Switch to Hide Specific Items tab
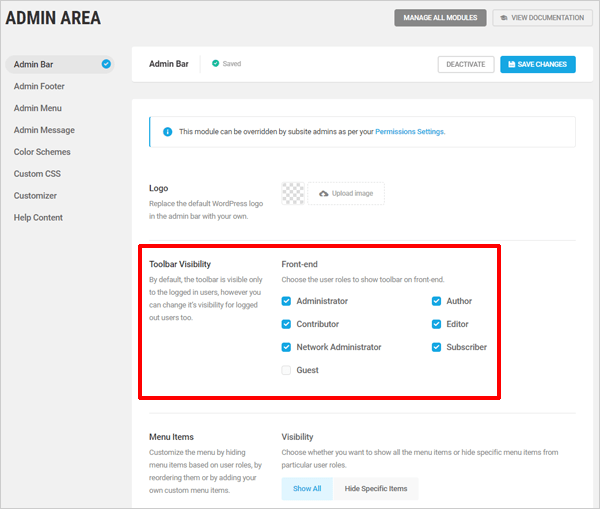 (x=376, y=489)
